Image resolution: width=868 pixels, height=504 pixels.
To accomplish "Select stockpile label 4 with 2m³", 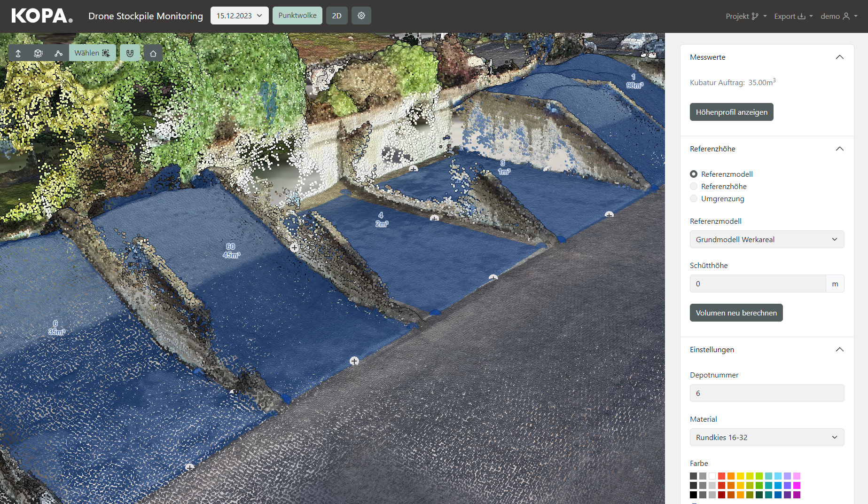I will (x=382, y=220).
